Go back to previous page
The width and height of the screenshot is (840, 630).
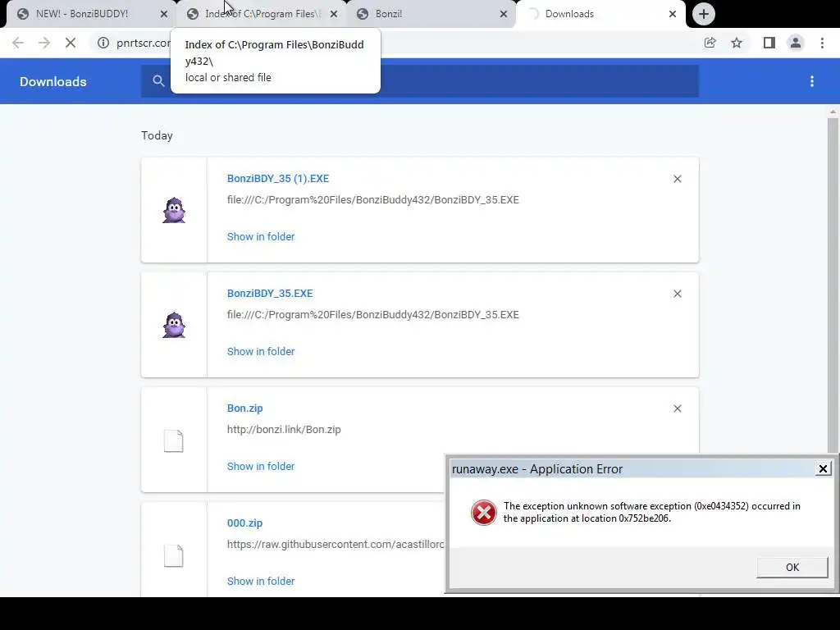click(x=18, y=43)
